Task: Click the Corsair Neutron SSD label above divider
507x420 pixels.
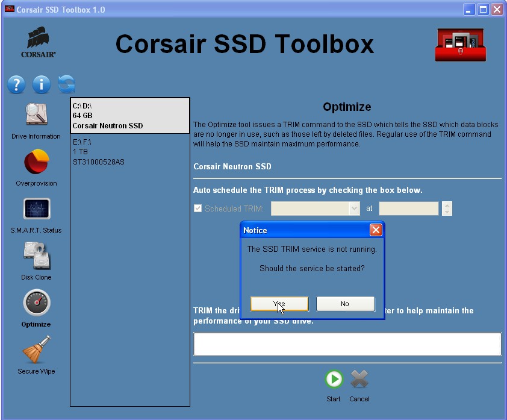Action: (232, 166)
